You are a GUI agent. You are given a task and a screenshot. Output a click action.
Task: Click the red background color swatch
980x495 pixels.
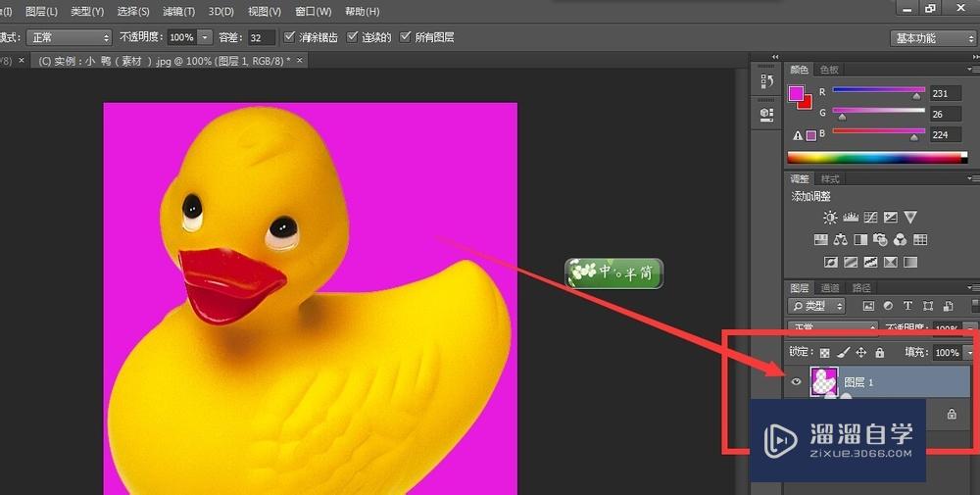tap(807, 103)
